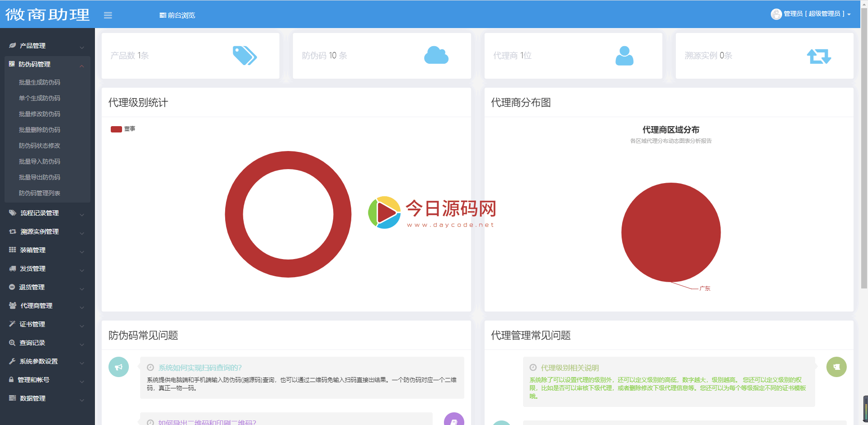The height and width of the screenshot is (425, 868).
Task: Expand the 溯源实例管理 chevron
Action: click(82, 233)
